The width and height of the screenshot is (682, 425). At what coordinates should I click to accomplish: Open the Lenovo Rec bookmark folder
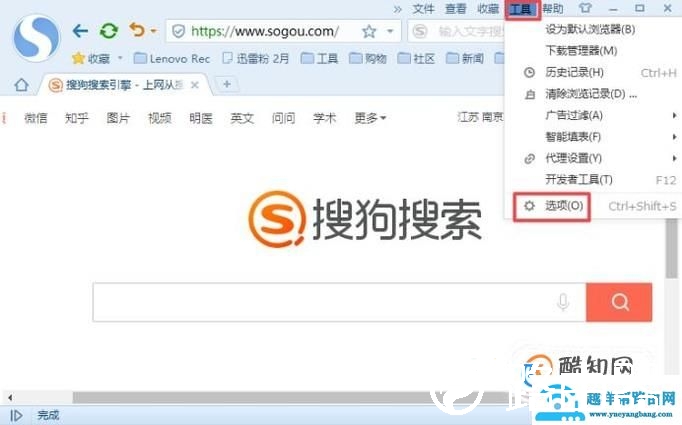click(x=172, y=58)
